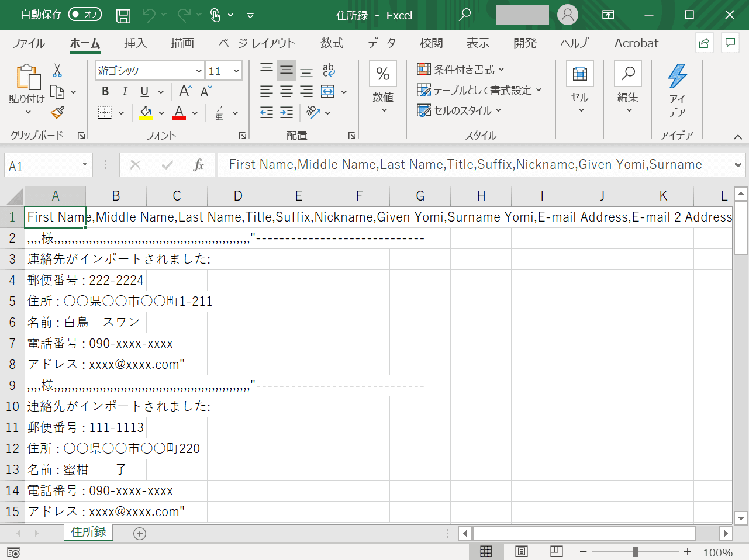Align text right

tap(306, 91)
